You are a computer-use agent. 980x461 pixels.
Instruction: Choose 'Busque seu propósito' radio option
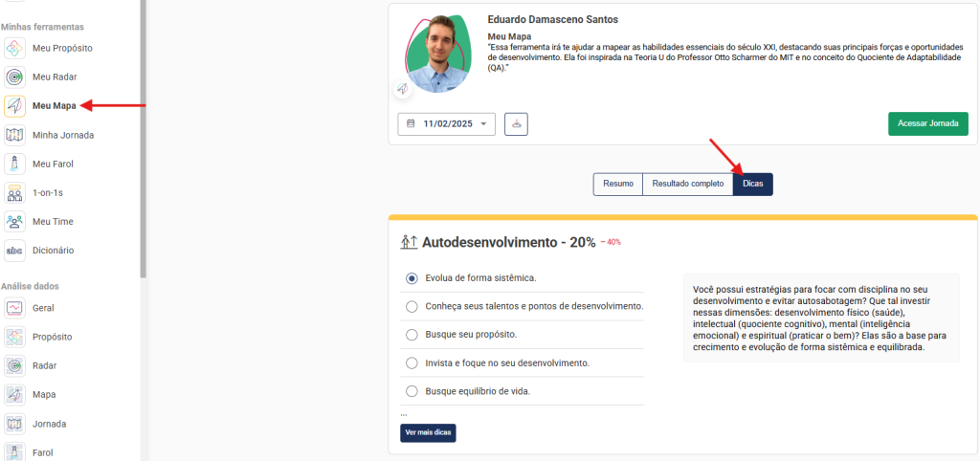click(412, 335)
